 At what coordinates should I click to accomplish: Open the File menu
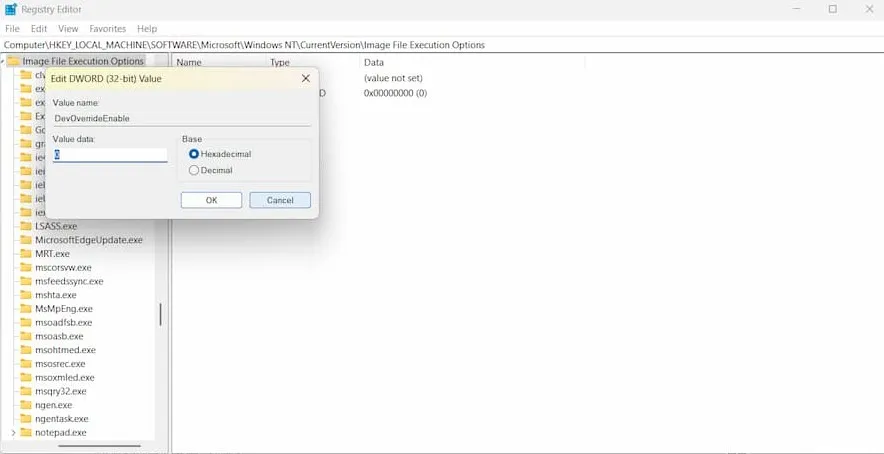pyautogui.click(x=12, y=28)
